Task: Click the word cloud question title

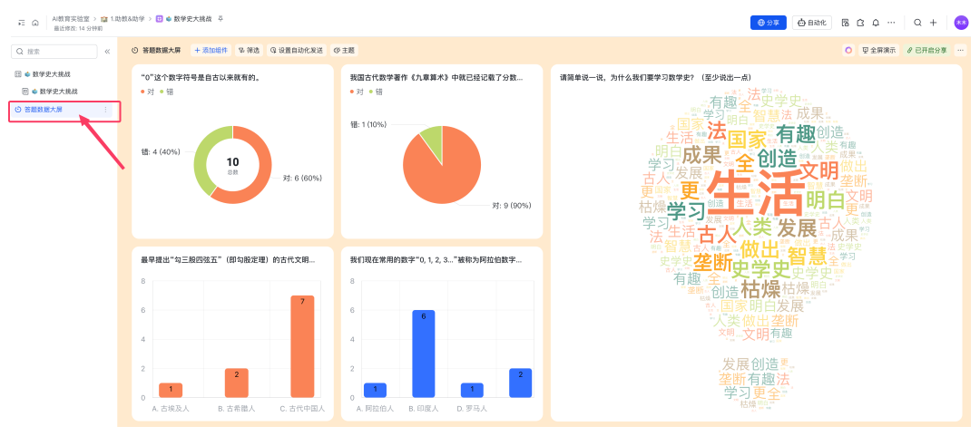Action: tap(656, 78)
